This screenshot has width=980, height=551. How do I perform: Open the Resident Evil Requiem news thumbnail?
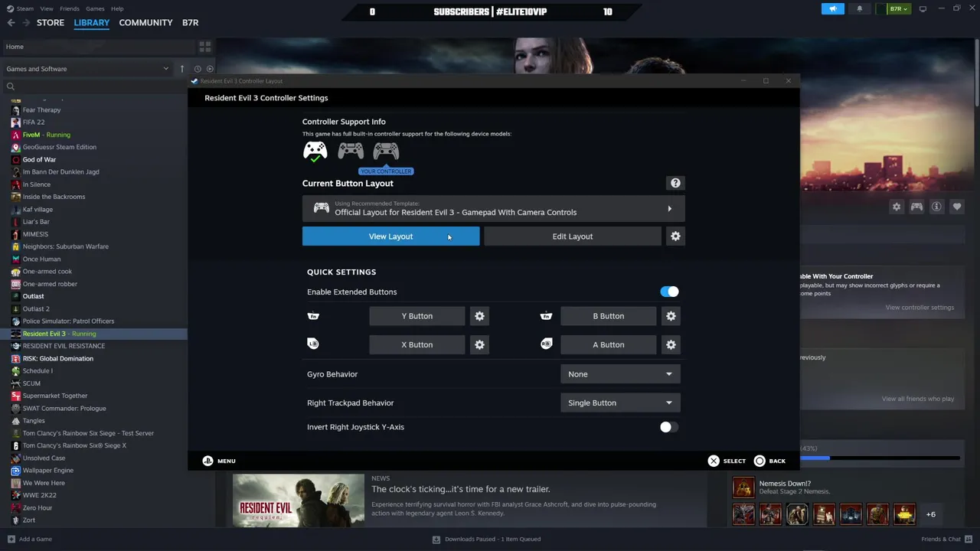[x=299, y=500]
